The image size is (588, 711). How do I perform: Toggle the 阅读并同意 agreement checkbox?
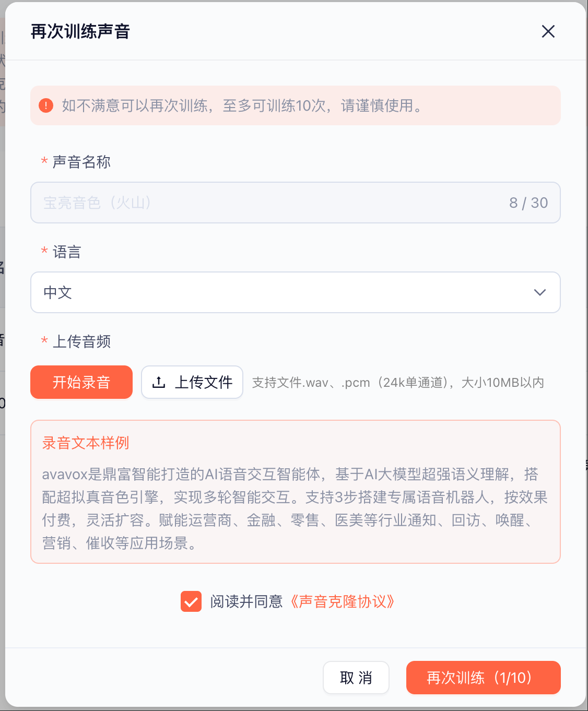tap(191, 601)
